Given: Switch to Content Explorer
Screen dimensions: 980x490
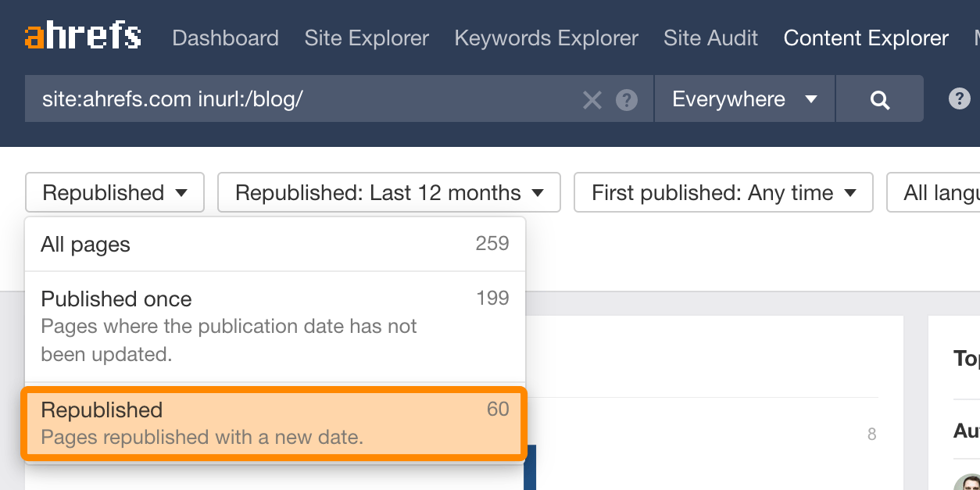Looking at the screenshot, I should 866,38.
